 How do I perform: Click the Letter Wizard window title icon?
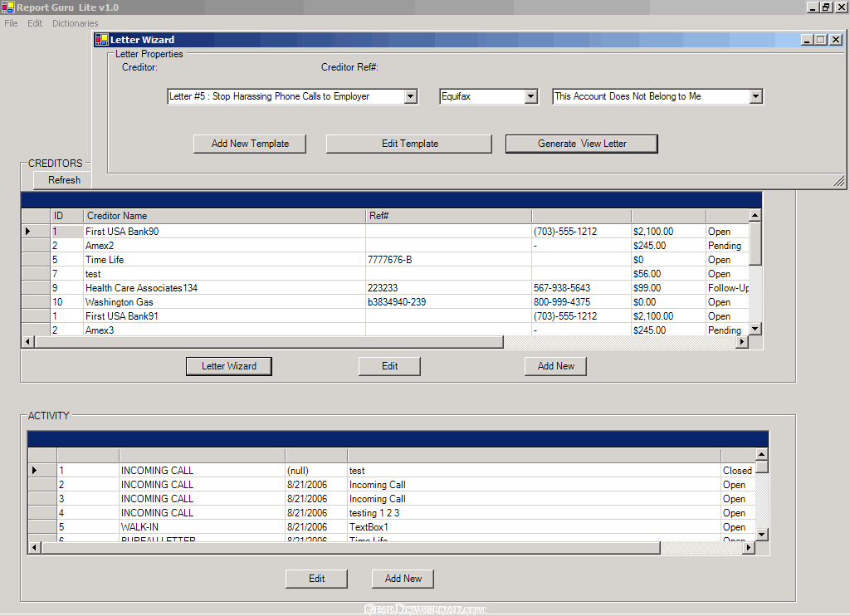(x=102, y=40)
